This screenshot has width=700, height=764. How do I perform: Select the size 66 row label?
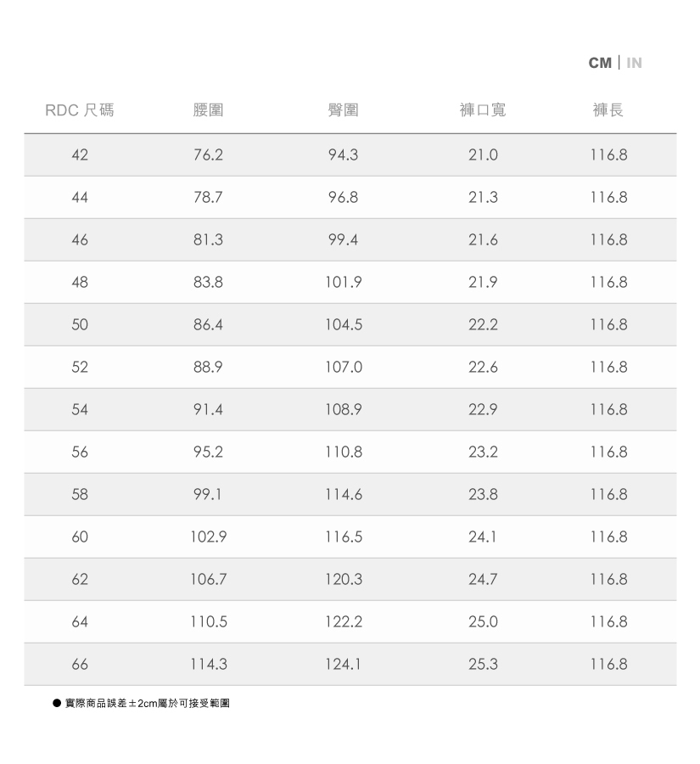coord(80,665)
